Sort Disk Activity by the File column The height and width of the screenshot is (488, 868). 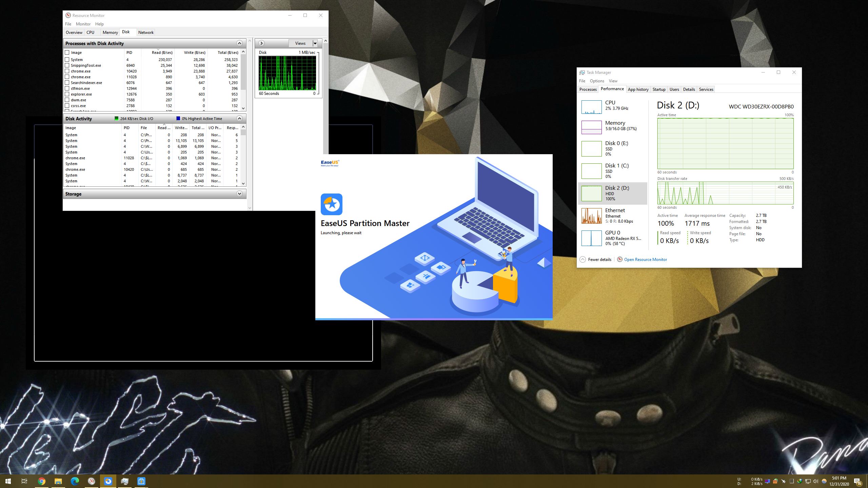click(147, 128)
